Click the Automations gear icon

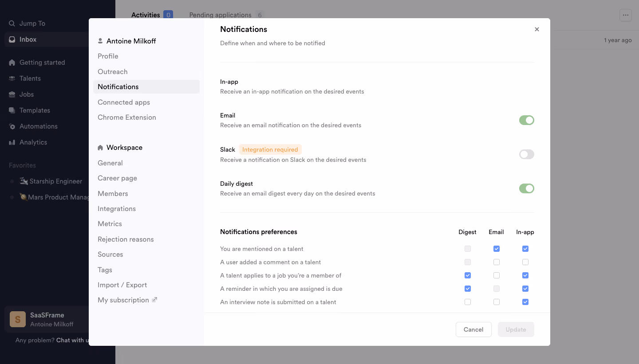[12, 126]
